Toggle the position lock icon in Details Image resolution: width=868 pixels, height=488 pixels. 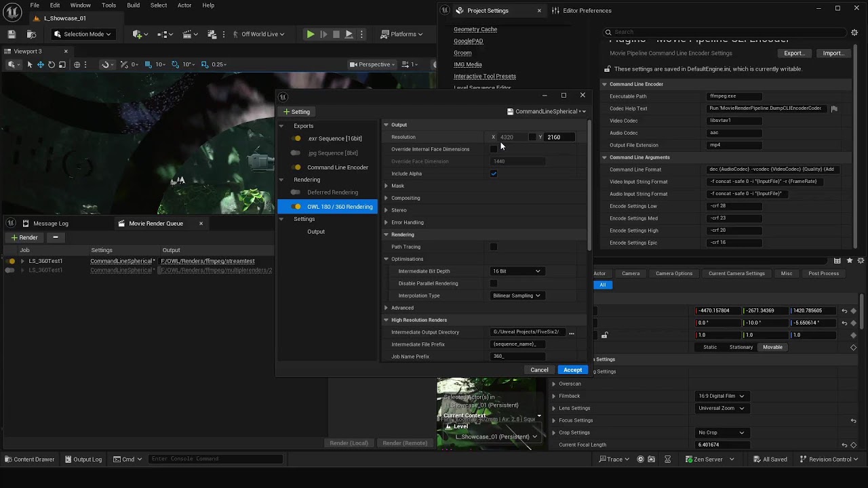click(604, 335)
